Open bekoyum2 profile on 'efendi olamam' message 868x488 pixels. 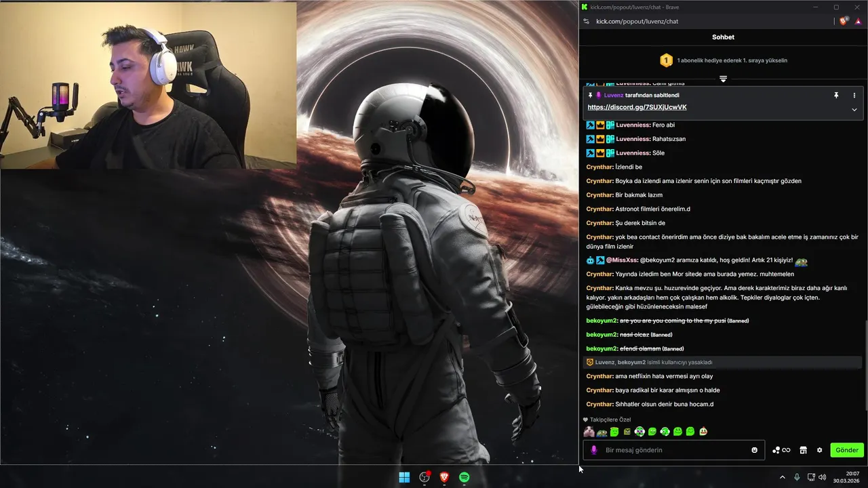[x=601, y=348]
